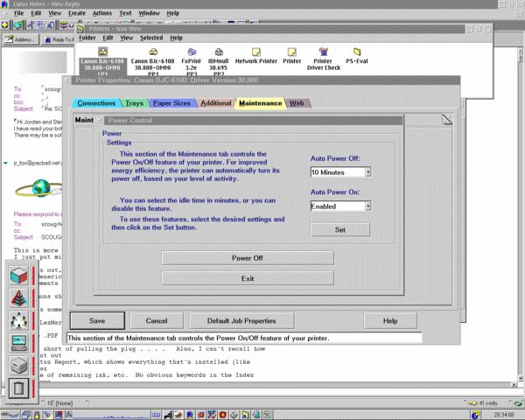Click the shredder trash icon in the launcher bar

[x=18, y=388]
